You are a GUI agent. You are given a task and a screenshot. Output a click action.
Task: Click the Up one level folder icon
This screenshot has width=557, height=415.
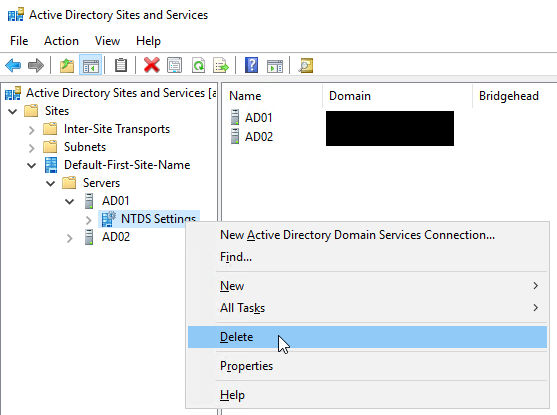point(67,65)
